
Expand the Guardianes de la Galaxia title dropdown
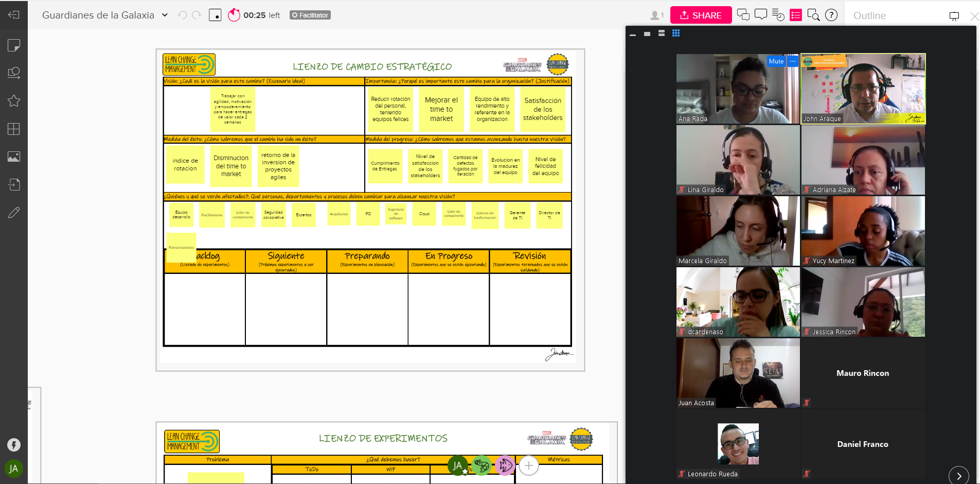pos(165,15)
